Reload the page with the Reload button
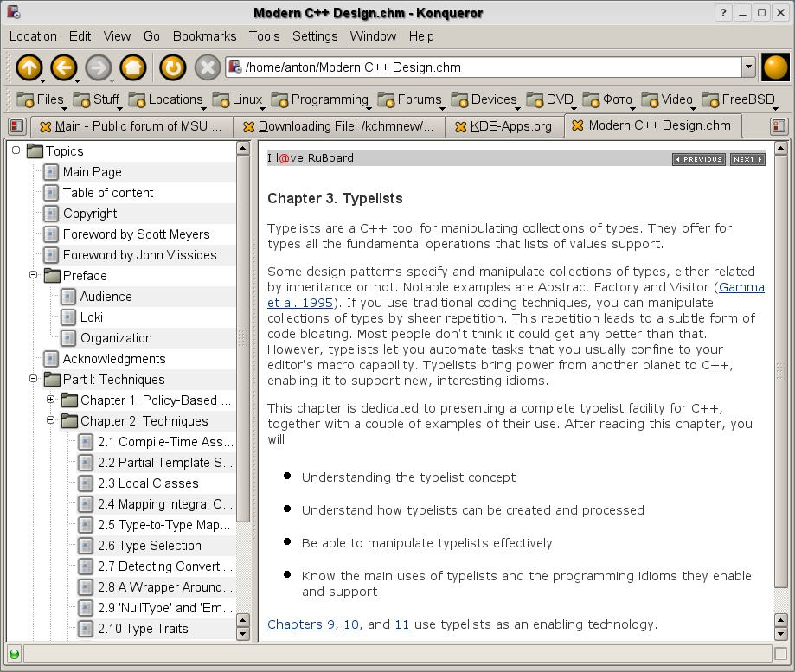Image resolution: width=795 pixels, height=672 pixels. [173, 67]
